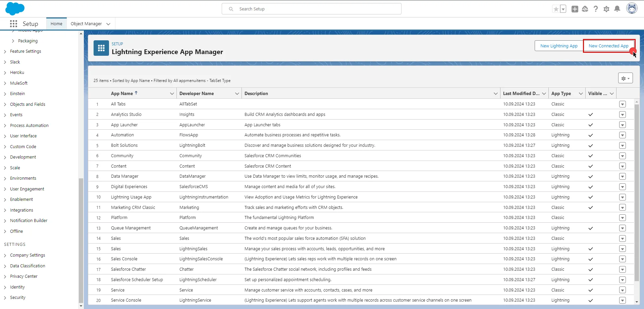
Task: Expand the Security sidebar node
Action: pyautogui.click(x=5, y=298)
